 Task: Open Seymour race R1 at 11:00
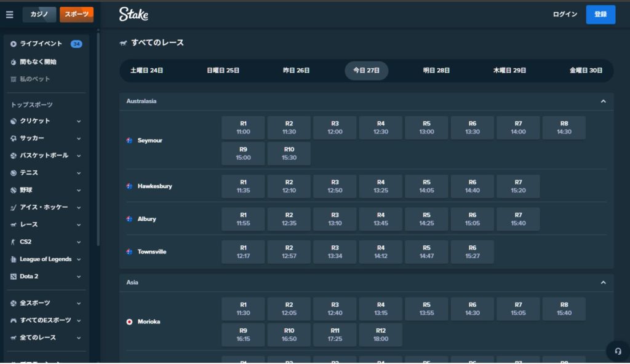(243, 128)
